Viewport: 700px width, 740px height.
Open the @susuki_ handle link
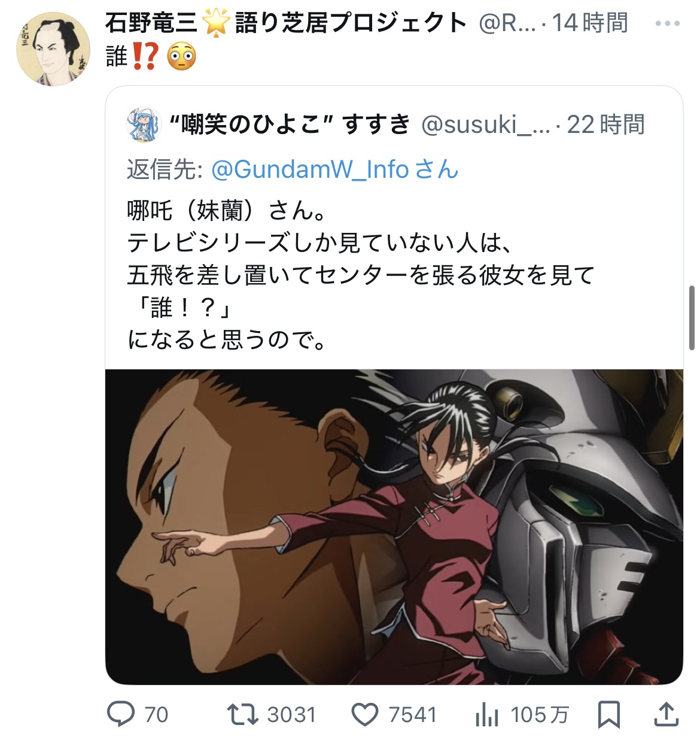[x=486, y=125]
